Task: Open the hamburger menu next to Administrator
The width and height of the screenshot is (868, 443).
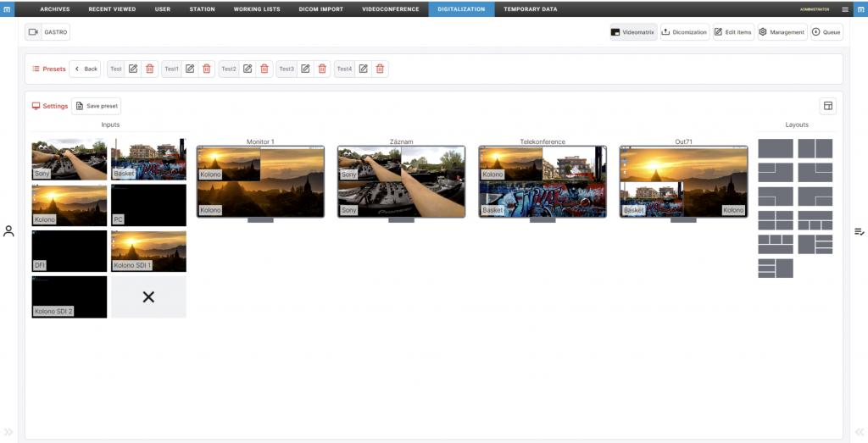Action: 844,9
